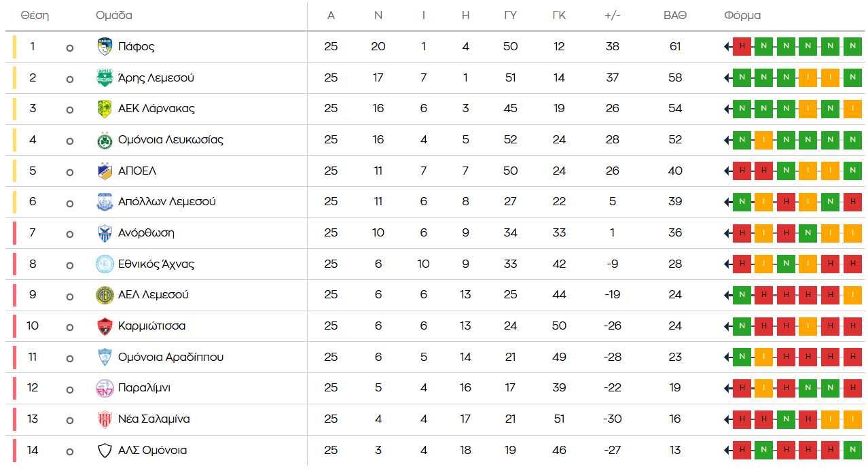The height and width of the screenshot is (473, 868).
Task: Sort table by ΒΑΘ column header
Action: coord(674,16)
